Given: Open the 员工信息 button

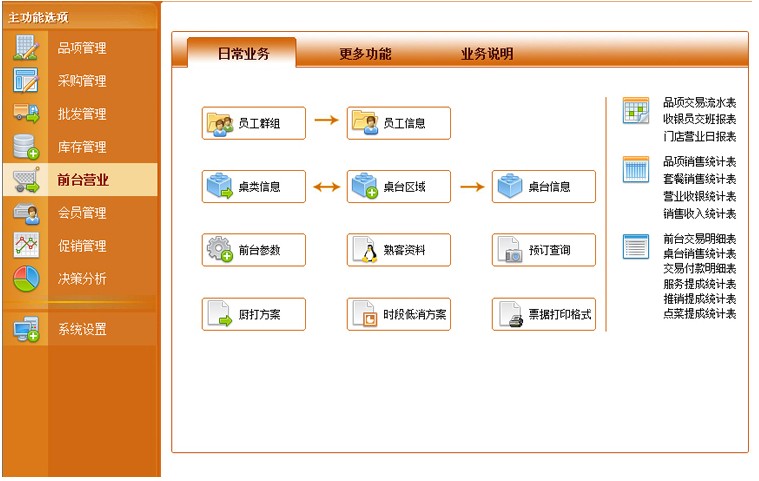Looking at the screenshot, I should [399, 123].
